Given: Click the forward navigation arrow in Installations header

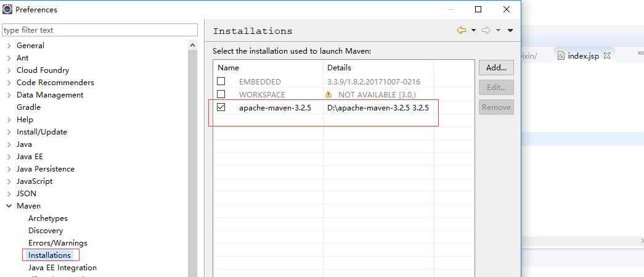Looking at the screenshot, I should click(486, 30).
